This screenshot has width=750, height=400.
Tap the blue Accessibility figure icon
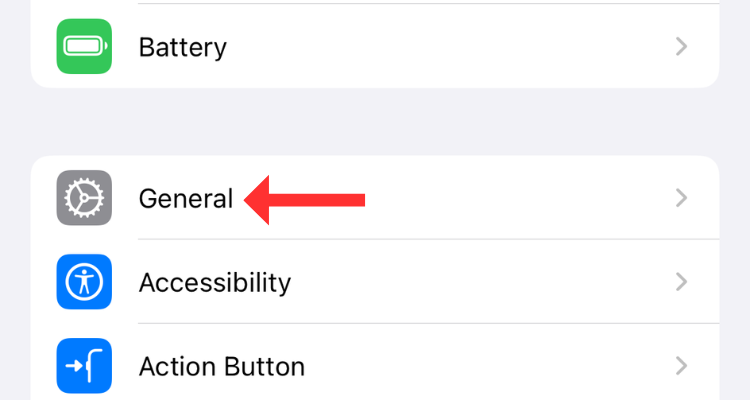(84, 282)
